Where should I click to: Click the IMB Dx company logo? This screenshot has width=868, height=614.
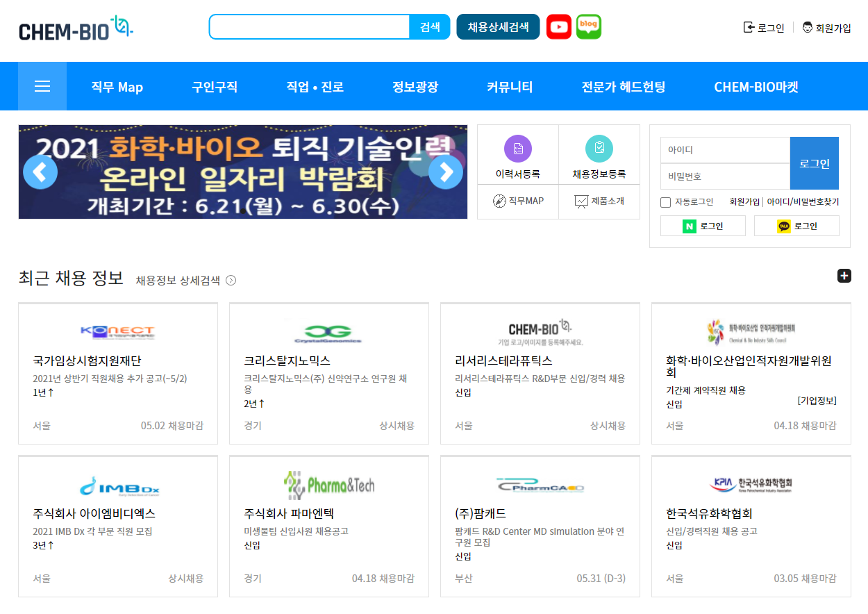118,486
